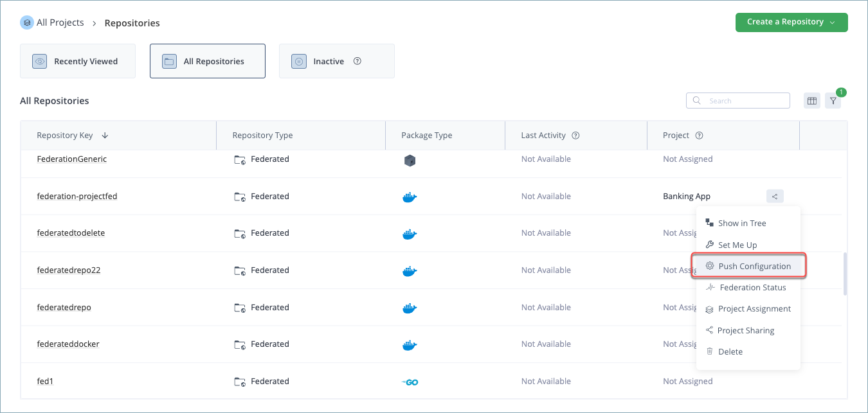Select the All Repositories tab
This screenshot has height=413, width=868.
[x=208, y=61]
